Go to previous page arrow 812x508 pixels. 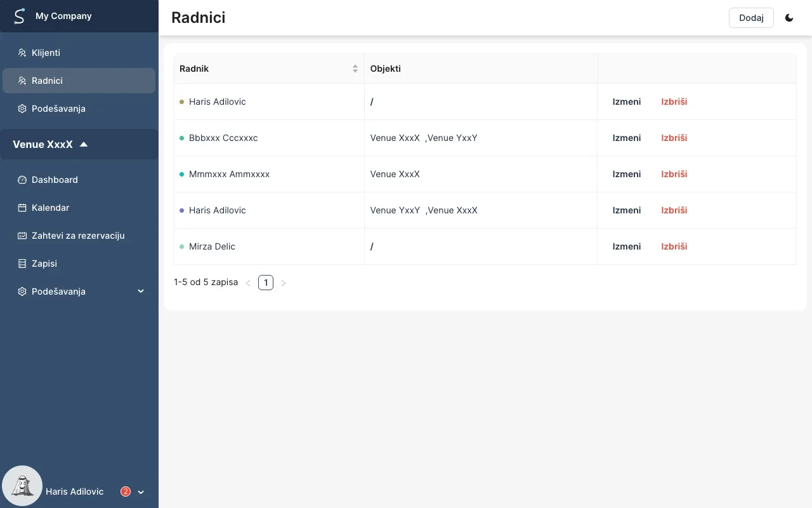[248, 283]
